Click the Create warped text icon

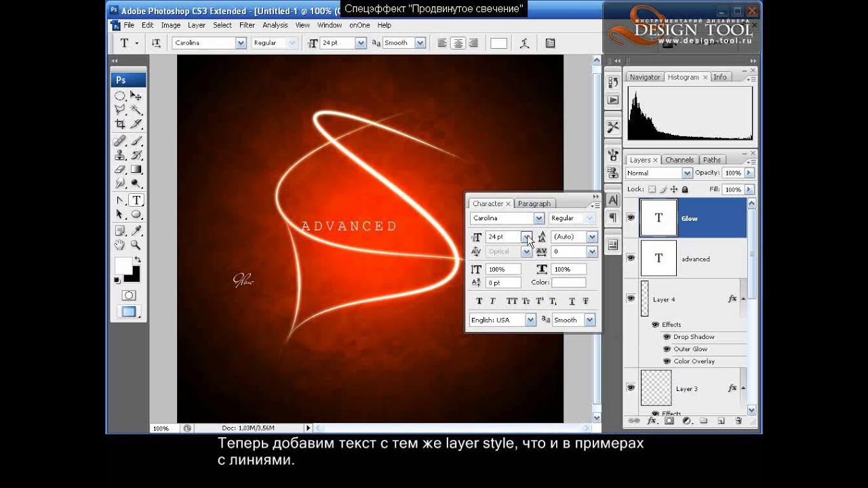(x=524, y=43)
